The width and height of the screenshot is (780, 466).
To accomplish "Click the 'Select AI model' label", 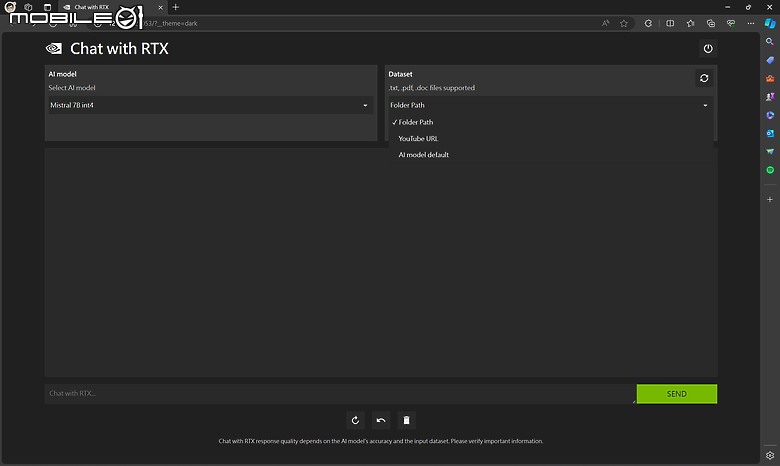I will click(x=72, y=88).
